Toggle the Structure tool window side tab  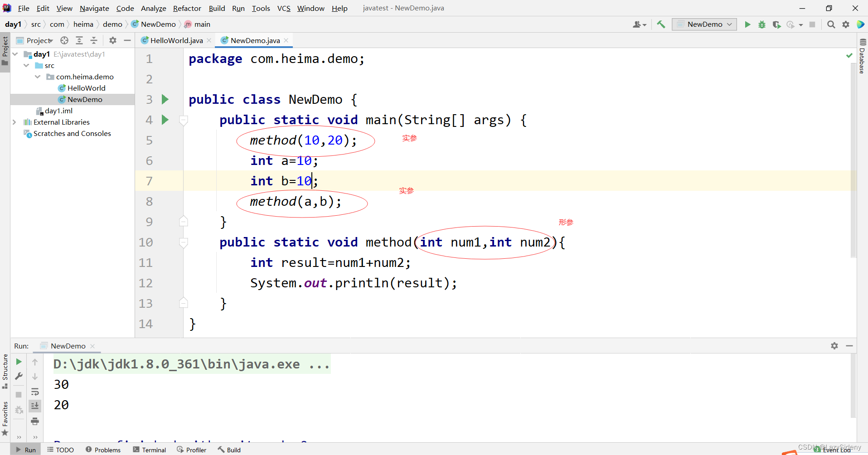(x=5, y=372)
